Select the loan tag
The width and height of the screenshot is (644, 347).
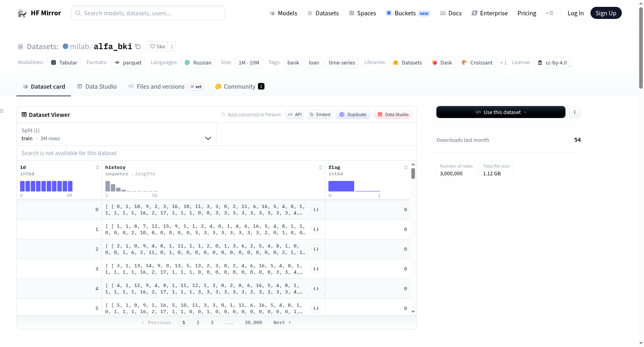[x=314, y=62]
